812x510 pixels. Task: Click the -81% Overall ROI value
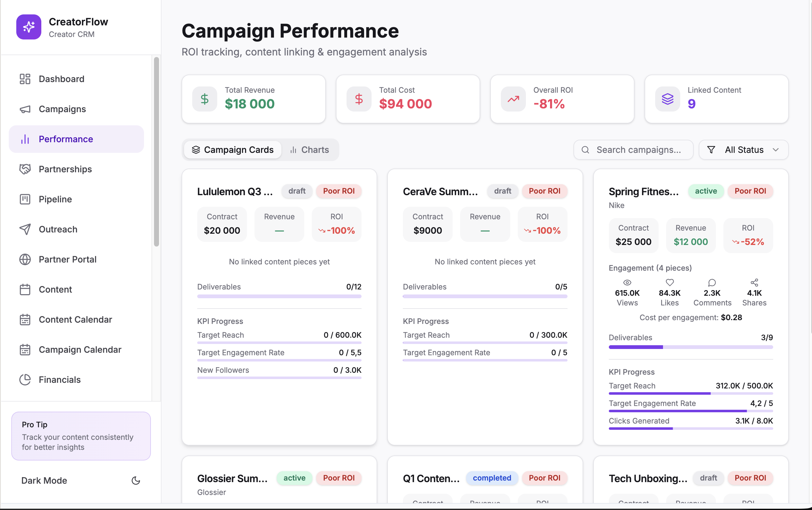549,104
